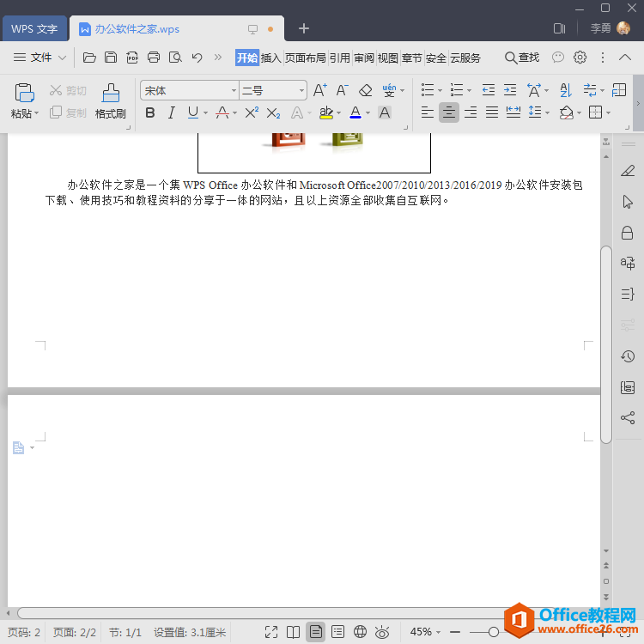
Task: Pick highlight color yellow swatch button
Action: click(326, 112)
